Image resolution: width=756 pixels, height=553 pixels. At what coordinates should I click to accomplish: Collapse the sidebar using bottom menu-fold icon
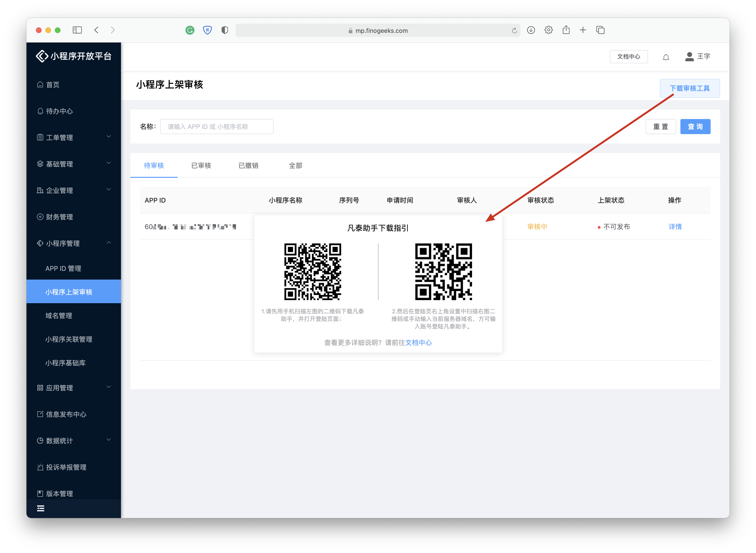[41, 508]
